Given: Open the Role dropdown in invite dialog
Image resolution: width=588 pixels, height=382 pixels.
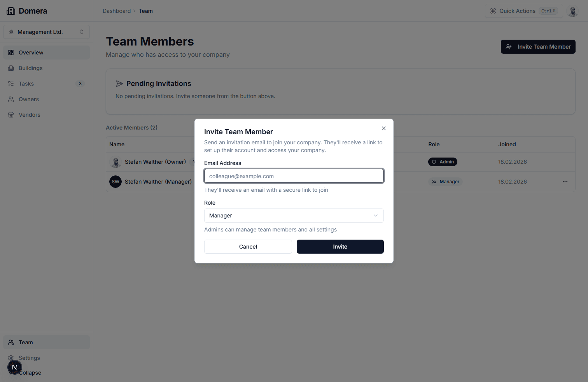Looking at the screenshot, I should [294, 216].
